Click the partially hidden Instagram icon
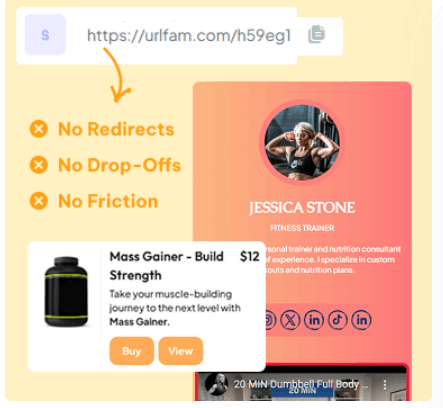Image resolution: width=443 pixels, height=408 pixels. pos(271,320)
